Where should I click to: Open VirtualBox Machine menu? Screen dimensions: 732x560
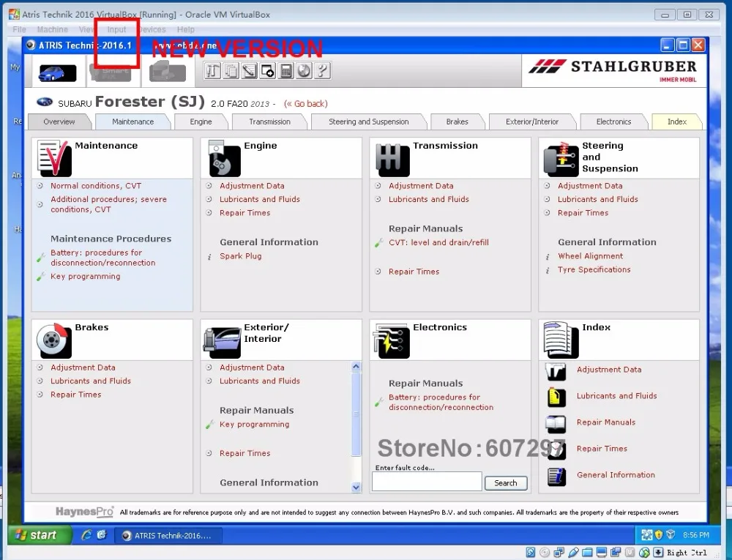[52, 29]
